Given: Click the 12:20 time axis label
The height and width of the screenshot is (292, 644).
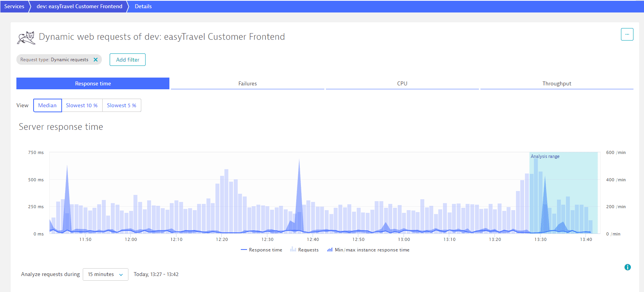Looking at the screenshot, I should [222, 239].
